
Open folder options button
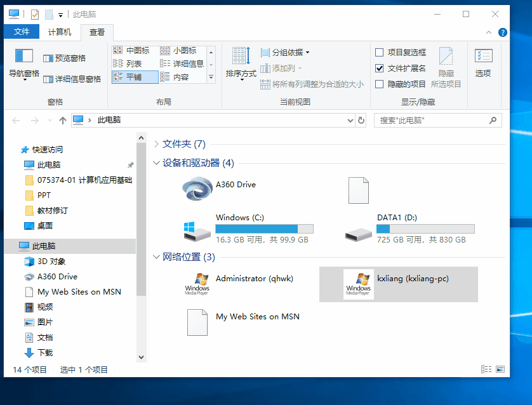(x=483, y=63)
